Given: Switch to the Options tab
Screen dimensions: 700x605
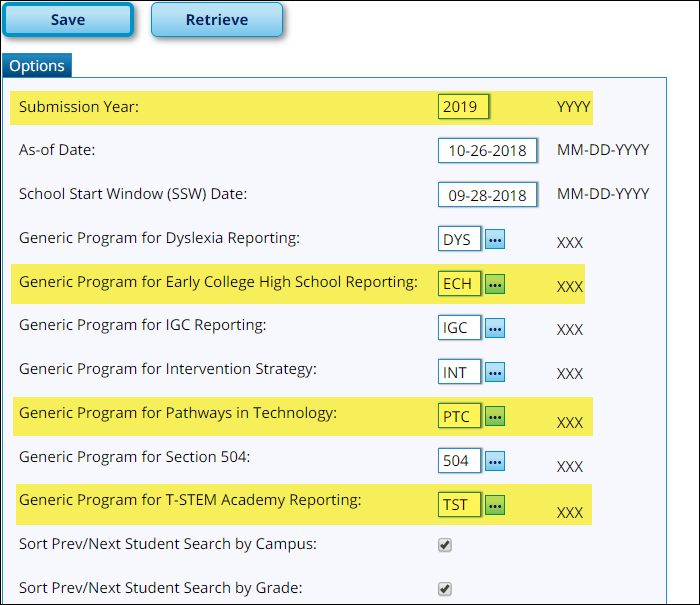Looking at the screenshot, I should pos(37,66).
